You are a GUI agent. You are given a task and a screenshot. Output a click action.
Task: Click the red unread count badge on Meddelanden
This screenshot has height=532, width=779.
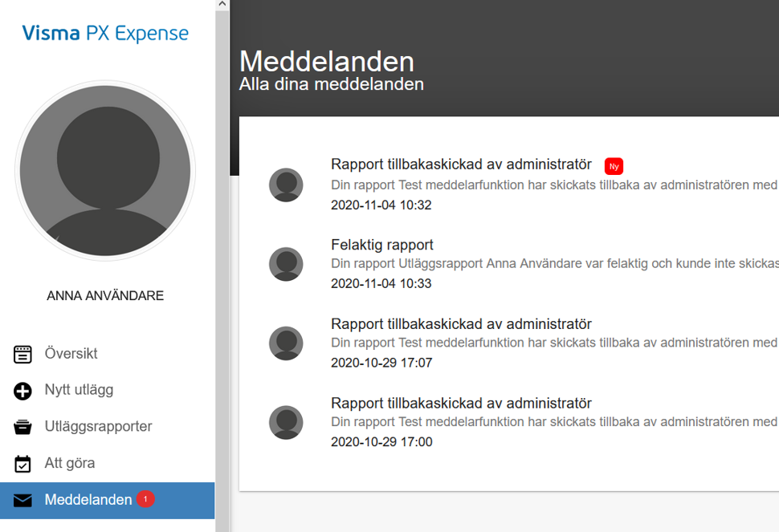(145, 499)
